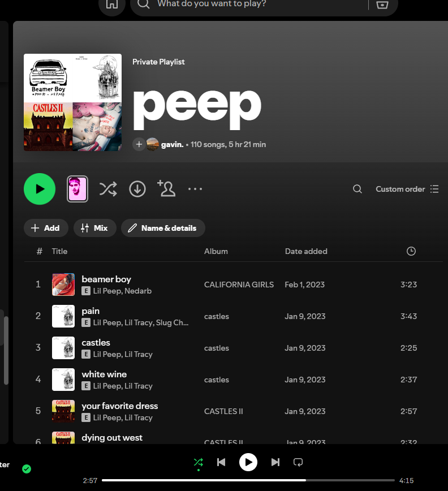Click the search magnifier icon in the top bar

[x=143, y=4]
